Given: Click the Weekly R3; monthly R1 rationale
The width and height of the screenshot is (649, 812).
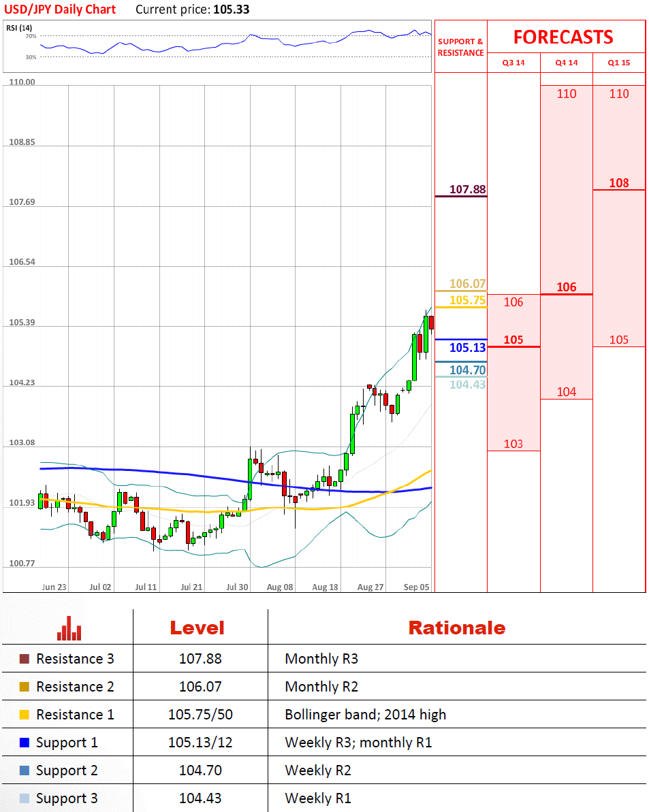Looking at the screenshot, I should click(x=358, y=743).
